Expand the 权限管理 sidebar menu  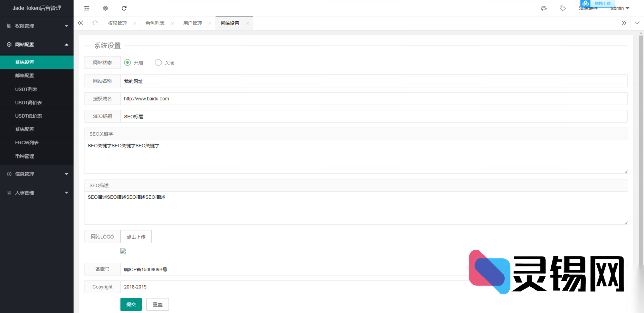[37, 26]
